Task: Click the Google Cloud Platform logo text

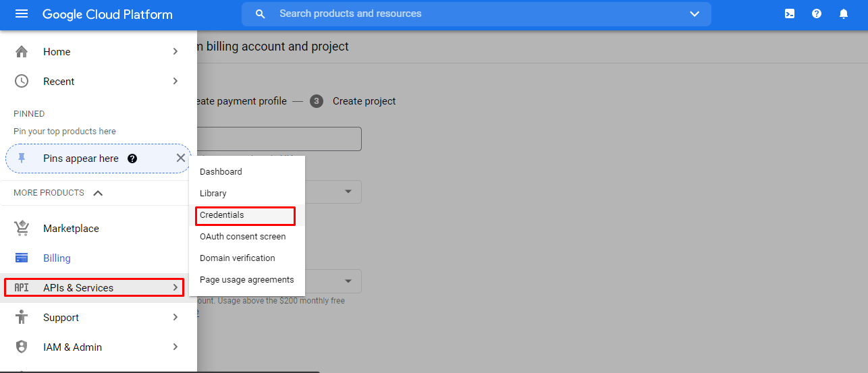Action: pyautogui.click(x=107, y=14)
